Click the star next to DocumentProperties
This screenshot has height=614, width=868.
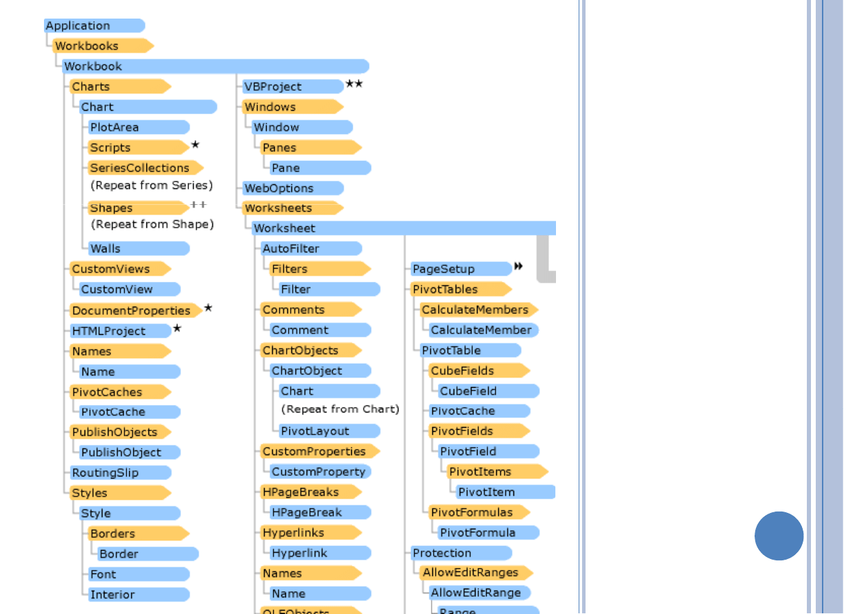(x=208, y=307)
